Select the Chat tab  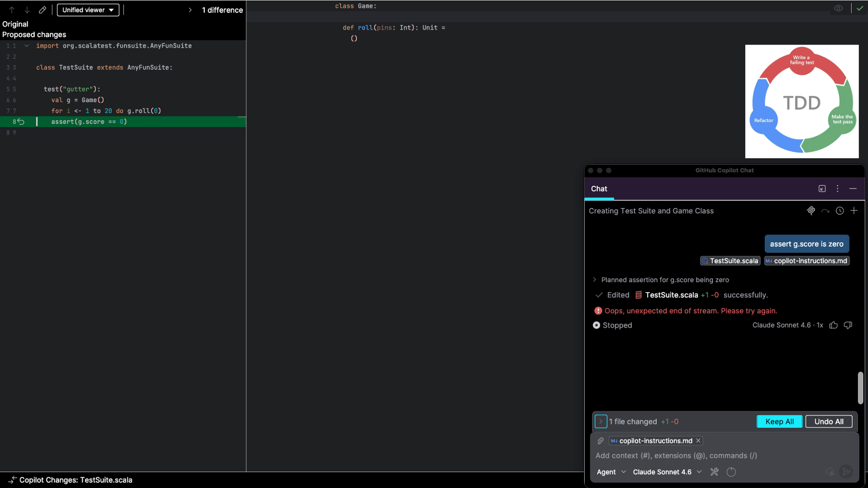599,189
